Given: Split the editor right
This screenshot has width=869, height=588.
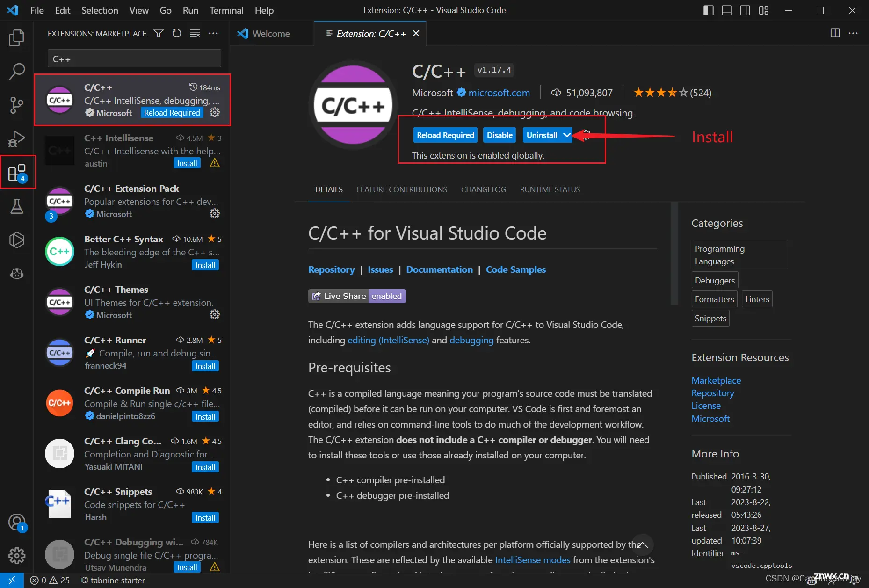Looking at the screenshot, I should [x=835, y=33].
